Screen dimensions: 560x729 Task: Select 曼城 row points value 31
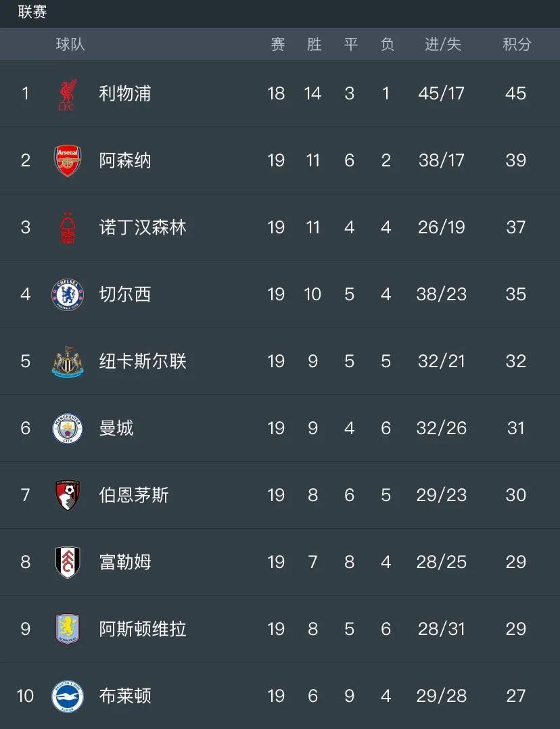(516, 428)
